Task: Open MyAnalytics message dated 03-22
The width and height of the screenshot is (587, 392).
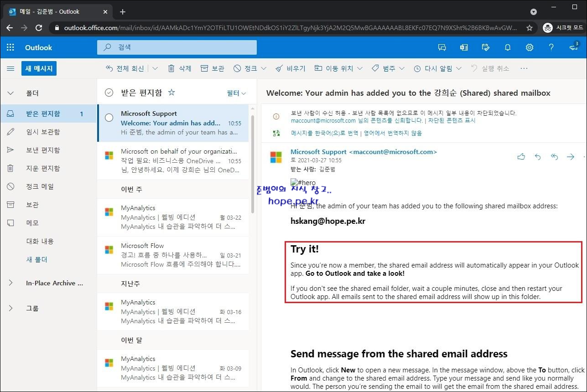Action: pos(173,217)
